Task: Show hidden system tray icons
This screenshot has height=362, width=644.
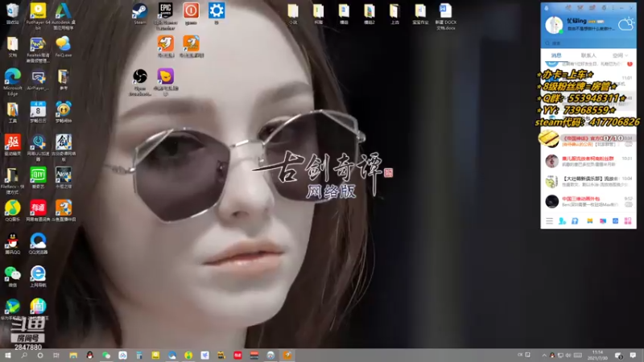Action: click(544, 355)
